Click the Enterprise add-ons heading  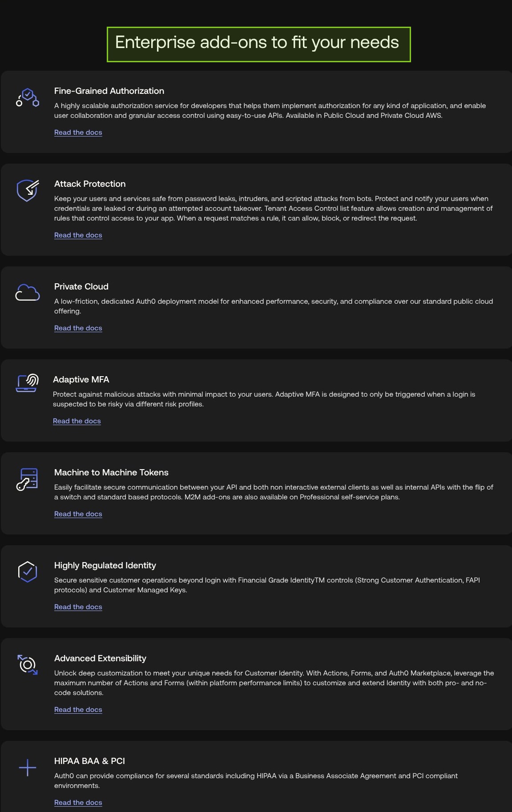pyautogui.click(x=257, y=43)
